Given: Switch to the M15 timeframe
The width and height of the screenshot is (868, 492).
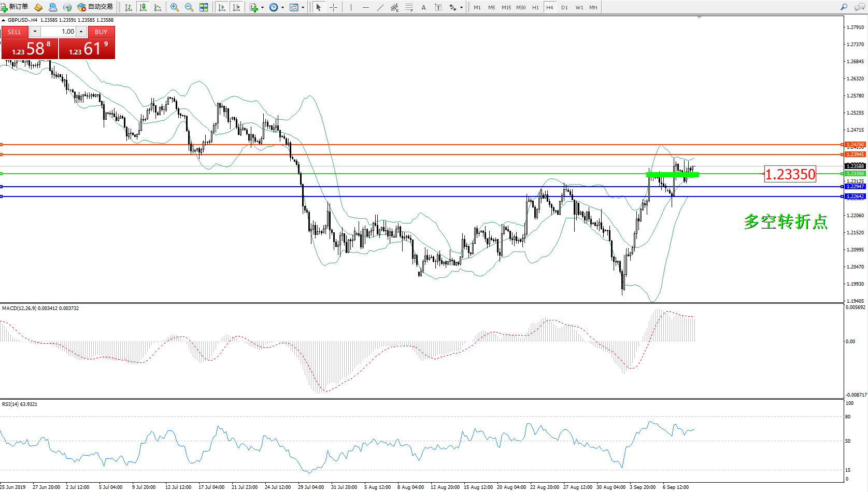Looking at the screenshot, I should tap(506, 7).
